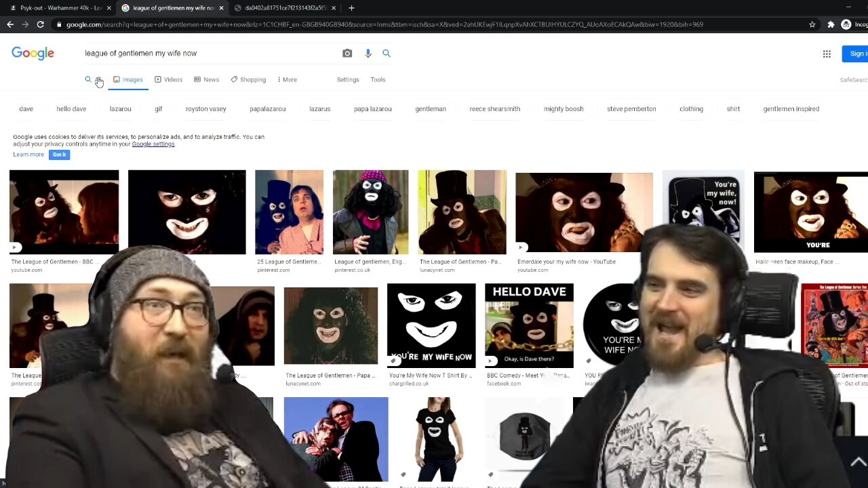
Task: Open the browser extensions puzzle icon
Action: [x=831, y=24]
